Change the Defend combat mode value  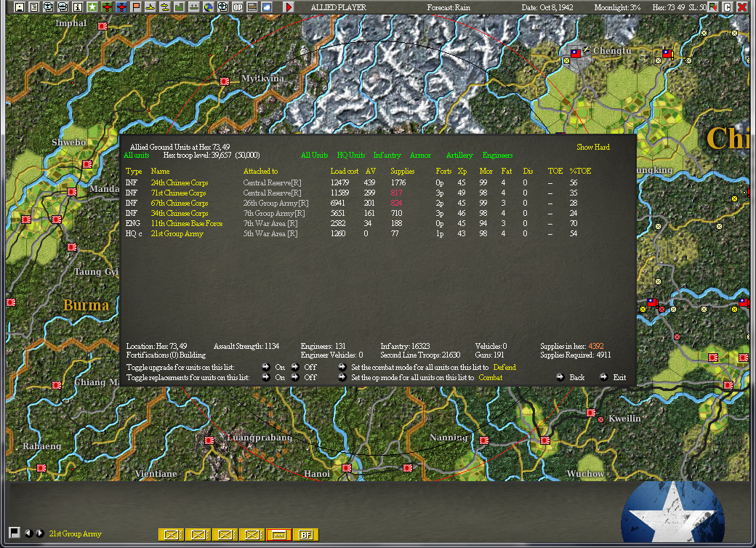click(504, 367)
